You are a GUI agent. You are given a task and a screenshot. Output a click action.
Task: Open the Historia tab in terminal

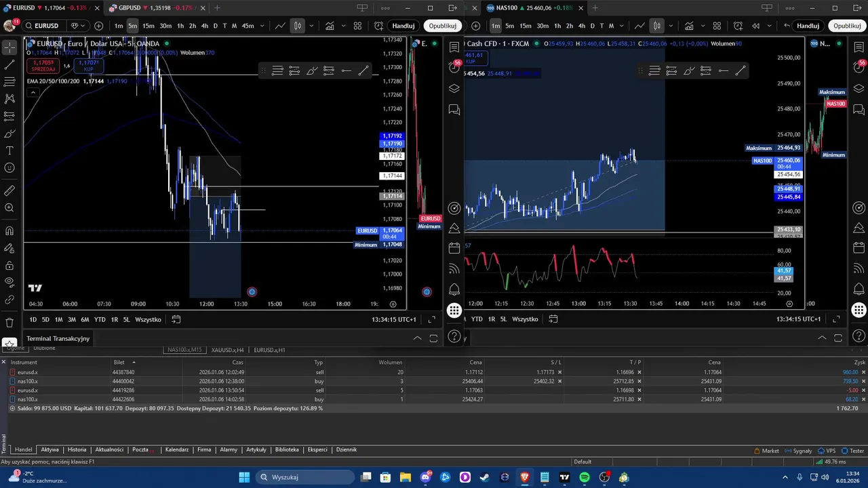(77, 449)
